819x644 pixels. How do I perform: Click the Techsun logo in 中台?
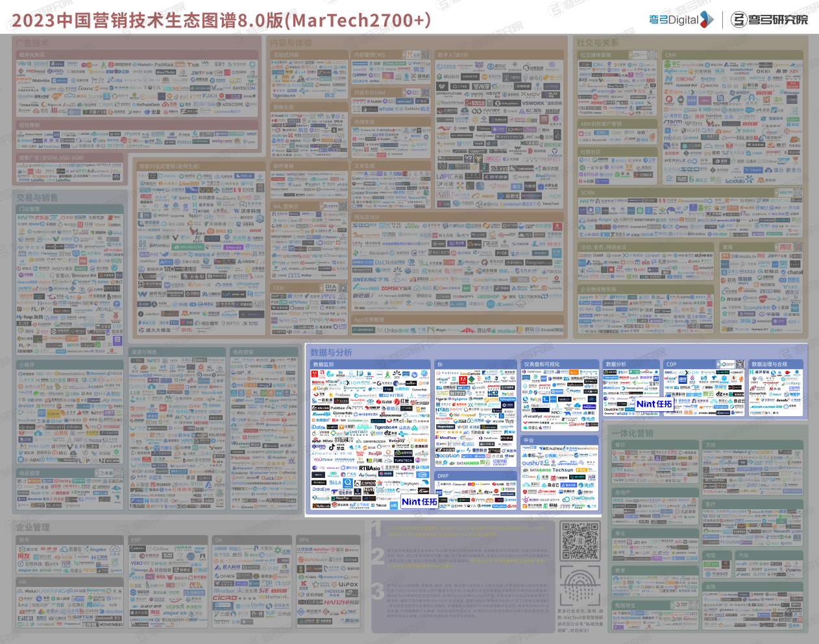(x=563, y=470)
